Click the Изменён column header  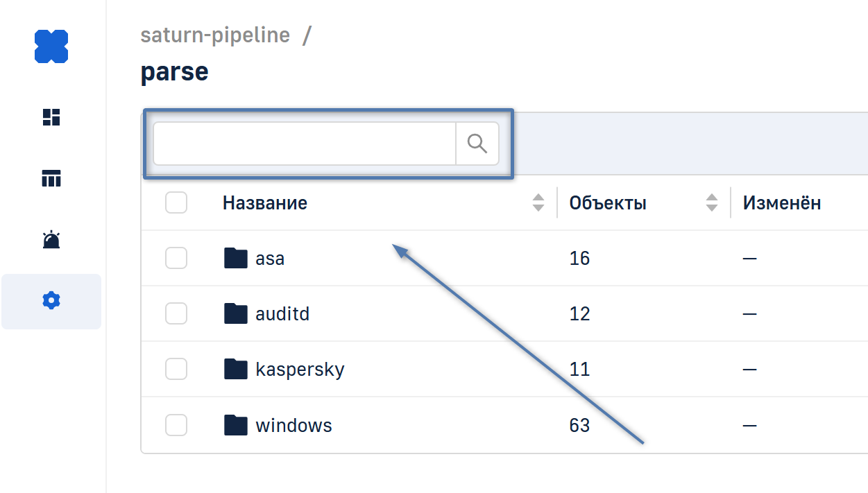[782, 202]
